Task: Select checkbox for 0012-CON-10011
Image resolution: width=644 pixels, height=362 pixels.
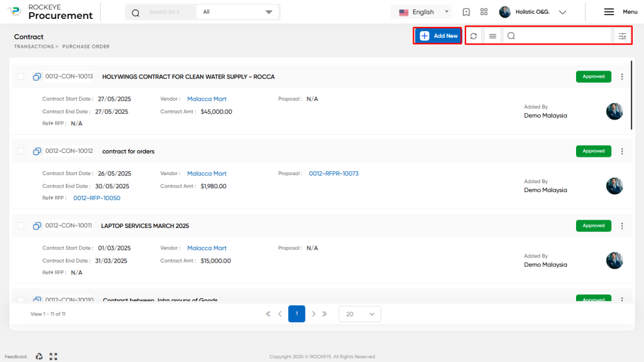Action: point(21,225)
